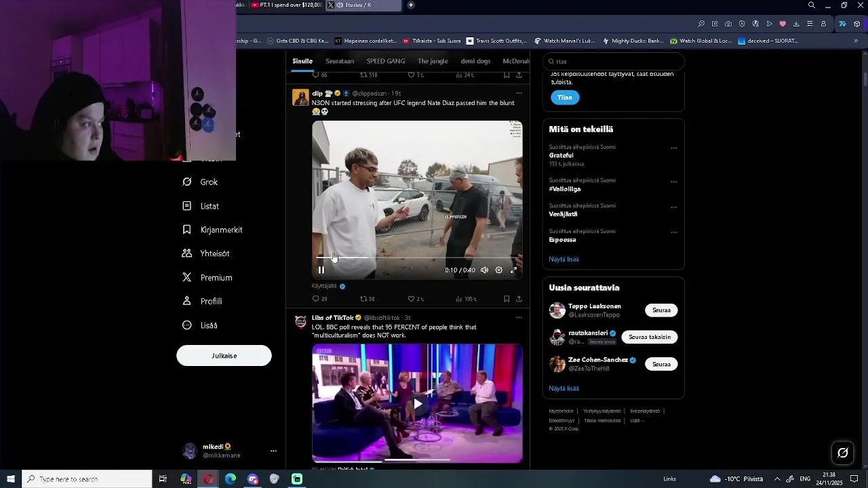This screenshot has height=488, width=868.
Task: Open Yhteisöt communities in the sidebar
Action: point(205,253)
